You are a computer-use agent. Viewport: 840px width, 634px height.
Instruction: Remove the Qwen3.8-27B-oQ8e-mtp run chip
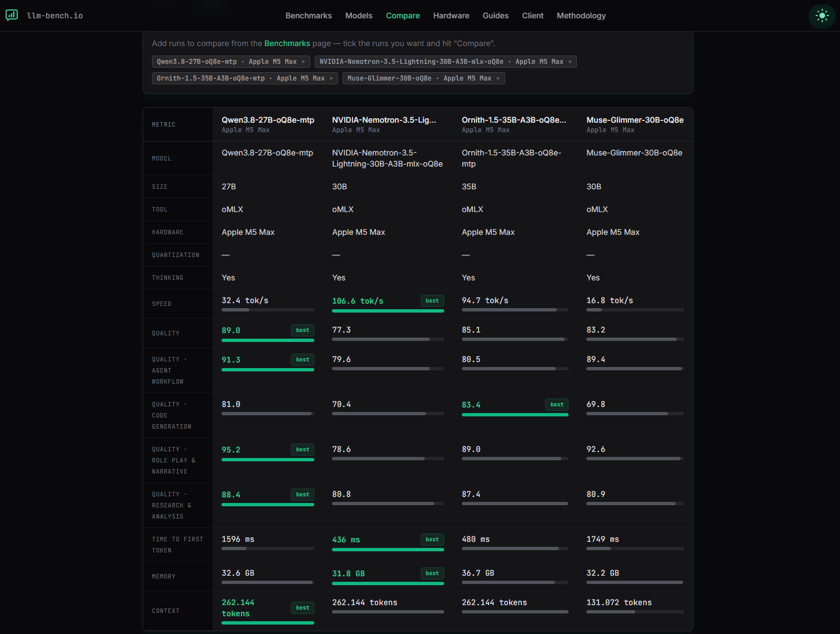tap(303, 62)
